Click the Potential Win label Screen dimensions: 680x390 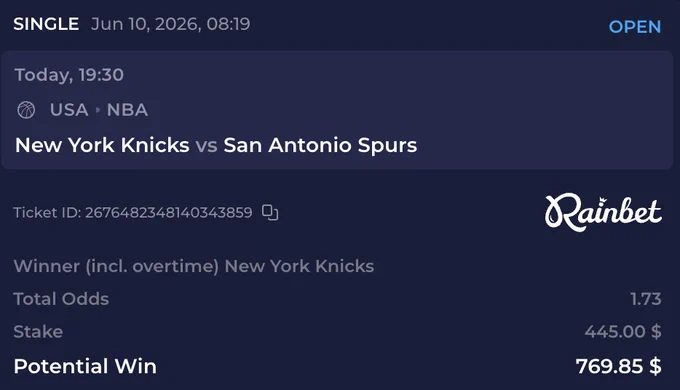point(85,366)
